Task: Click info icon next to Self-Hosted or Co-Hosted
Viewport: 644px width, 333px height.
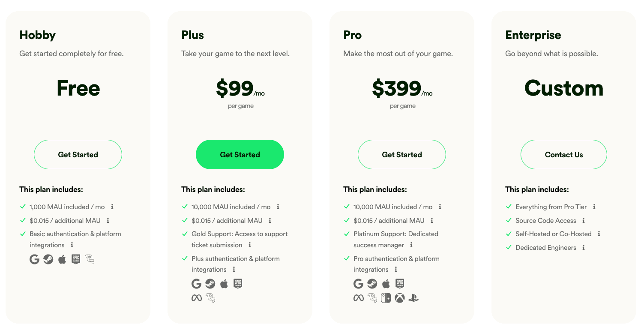Action: pyautogui.click(x=599, y=234)
